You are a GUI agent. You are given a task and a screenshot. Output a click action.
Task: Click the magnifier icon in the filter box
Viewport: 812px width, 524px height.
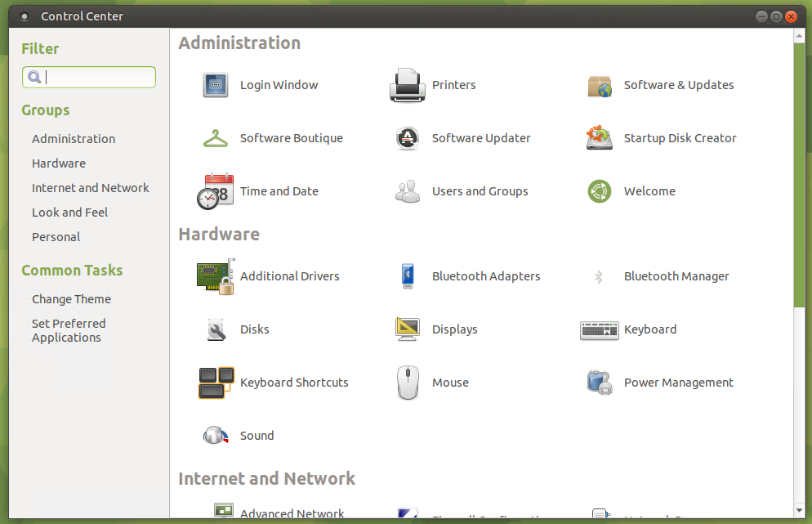[34, 77]
